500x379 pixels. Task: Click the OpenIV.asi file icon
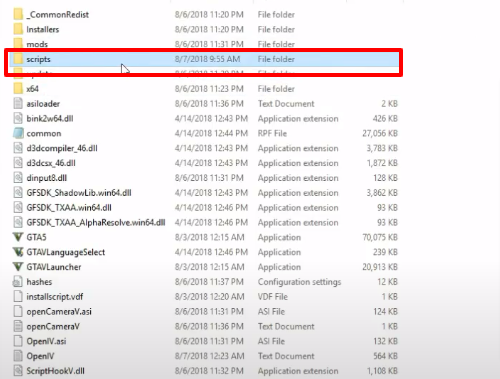[x=18, y=341]
